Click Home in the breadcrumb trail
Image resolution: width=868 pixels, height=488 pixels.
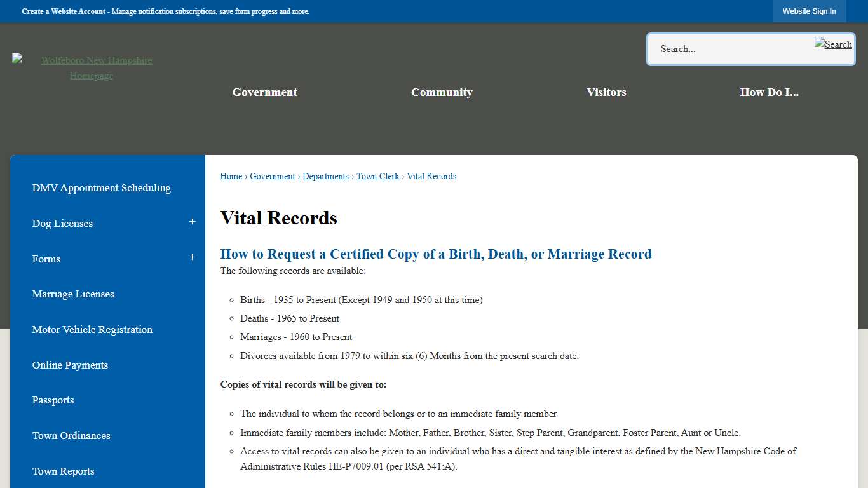pyautogui.click(x=231, y=176)
